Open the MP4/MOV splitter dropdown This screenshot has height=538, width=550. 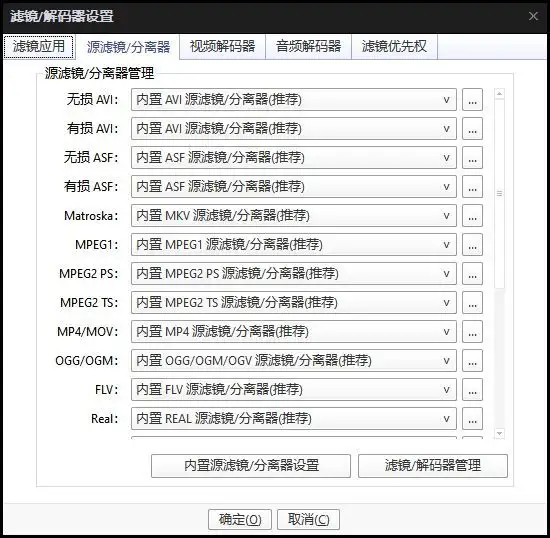pyautogui.click(x=294, y=331)
